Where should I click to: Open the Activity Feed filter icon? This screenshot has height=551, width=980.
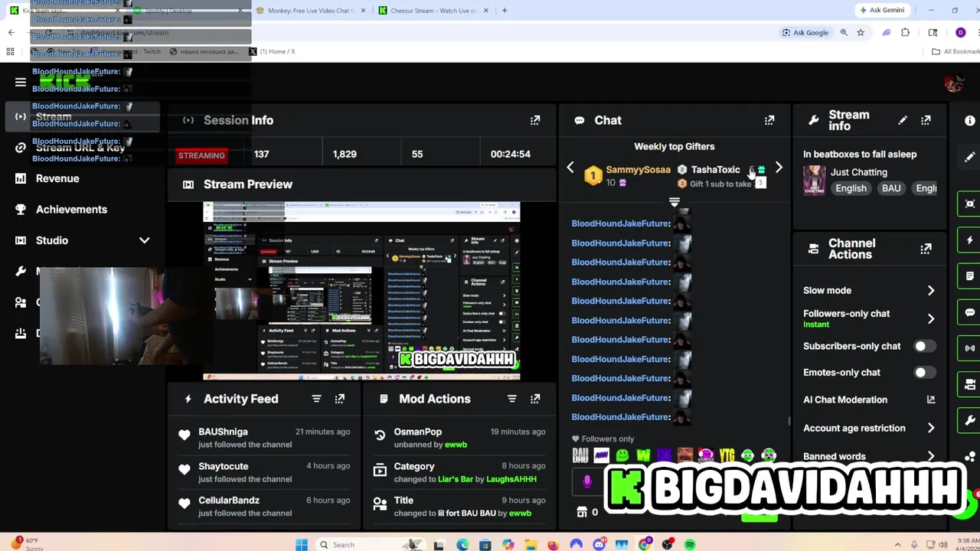click(316, 399)
